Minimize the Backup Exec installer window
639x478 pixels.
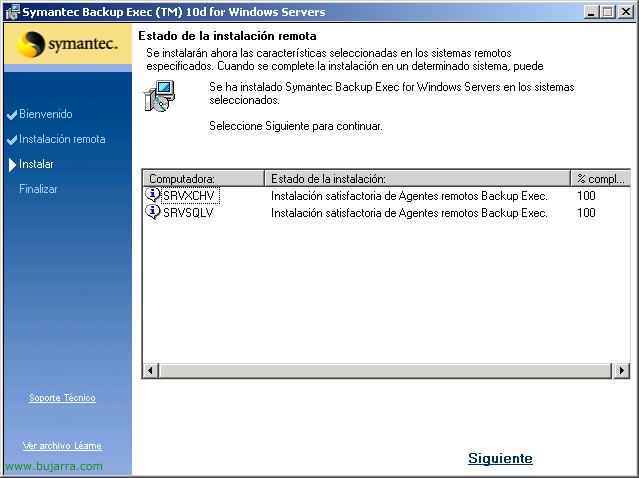(591, 12)
